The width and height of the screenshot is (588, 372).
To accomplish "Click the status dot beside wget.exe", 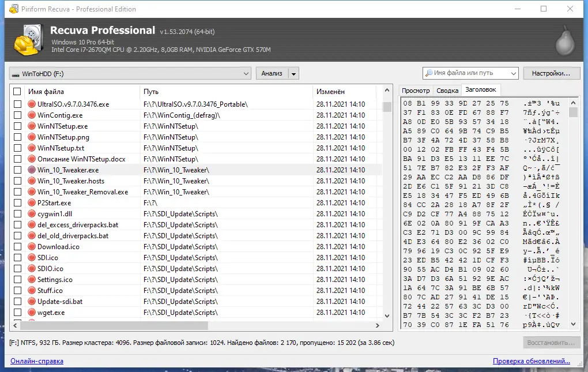I will [32, 313].
